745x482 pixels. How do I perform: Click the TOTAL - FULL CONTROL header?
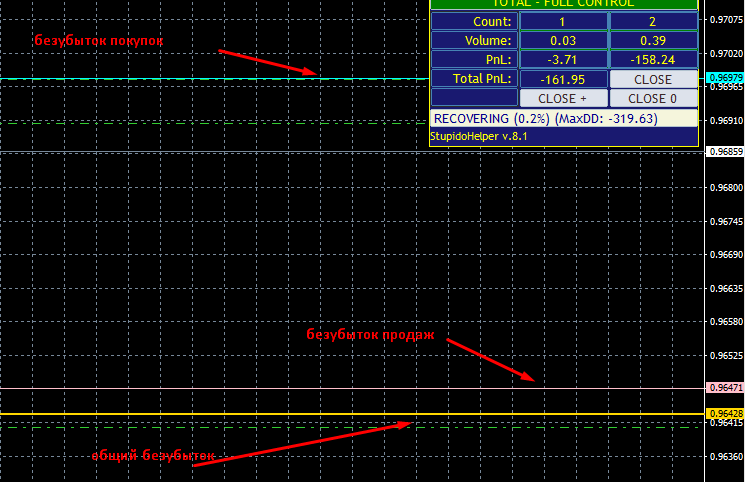pos(564,4)
